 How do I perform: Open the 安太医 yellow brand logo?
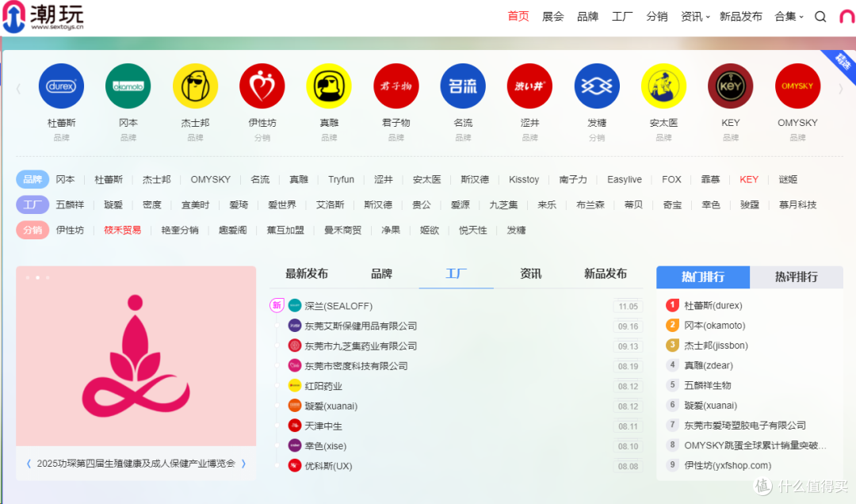click(x=664, y=86)
